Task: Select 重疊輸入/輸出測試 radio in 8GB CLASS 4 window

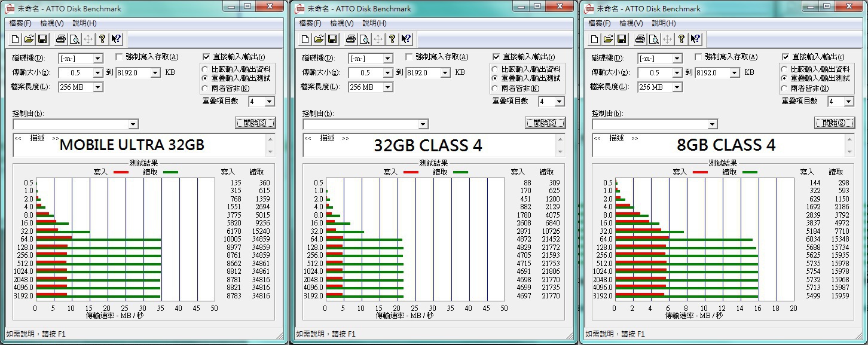Action: click(x=785, y=78)
